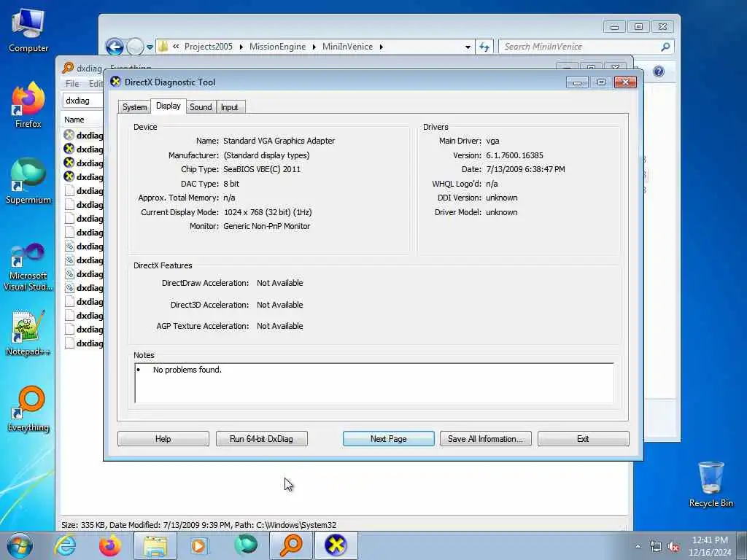Click the Back button in Explorer window
The height and width of the screenshot is (560, 747).
(x=115, y=47)
